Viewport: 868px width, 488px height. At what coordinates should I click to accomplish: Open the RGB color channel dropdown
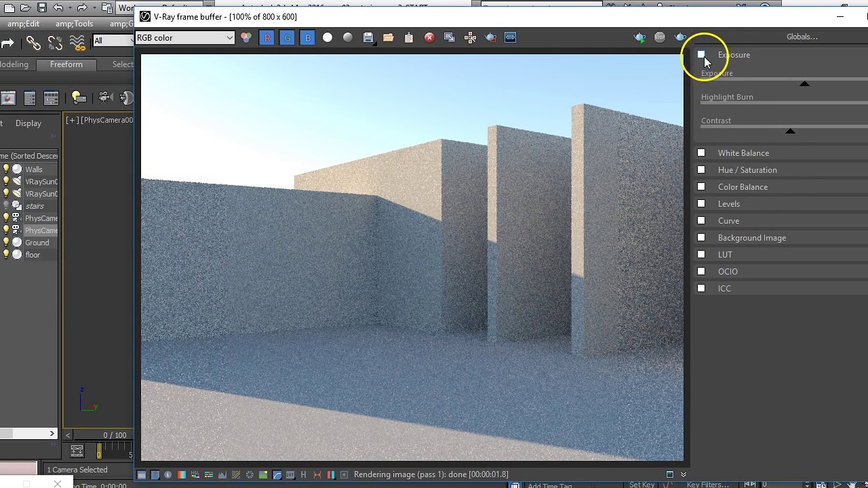(x=184, y=38)
